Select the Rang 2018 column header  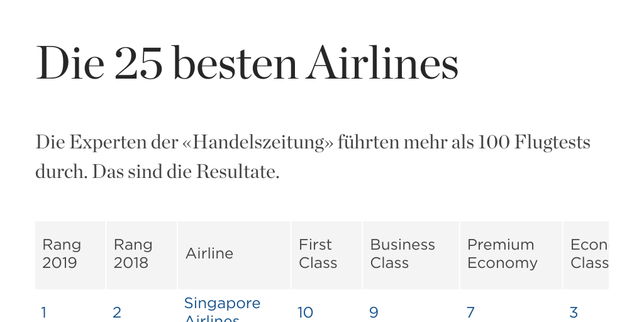point(133,253)
